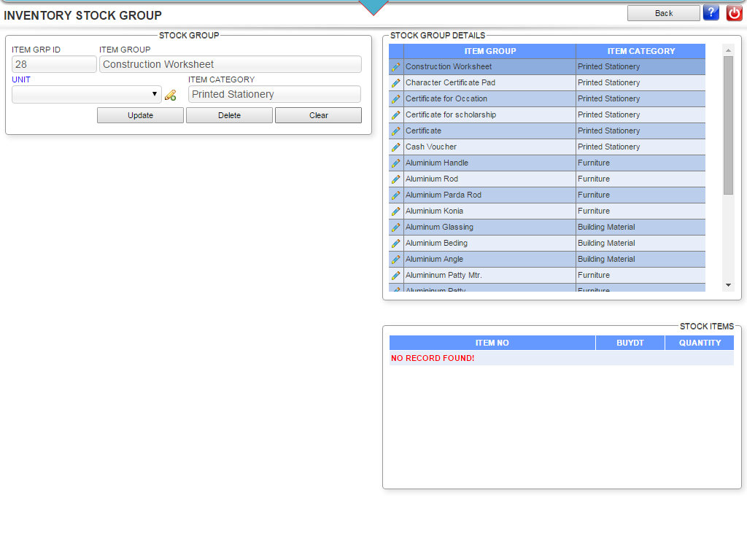
Task: Select 'Alumininum Patty Mtr.' cell
Action: click(x=489, y=275)
